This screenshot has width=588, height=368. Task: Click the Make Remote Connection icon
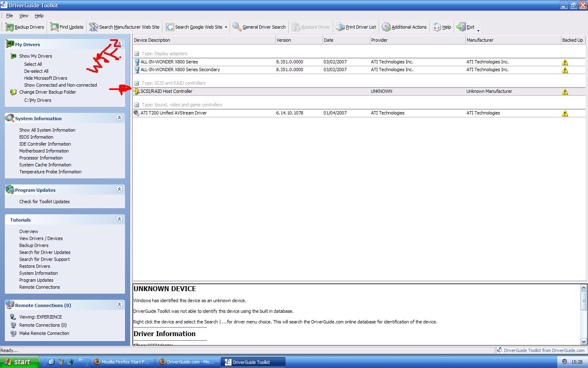(x=13, y=333)
